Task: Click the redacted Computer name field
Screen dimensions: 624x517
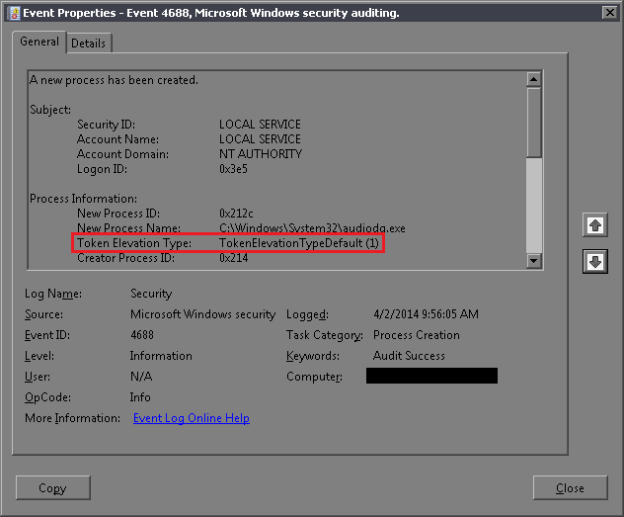Action: 431,376
